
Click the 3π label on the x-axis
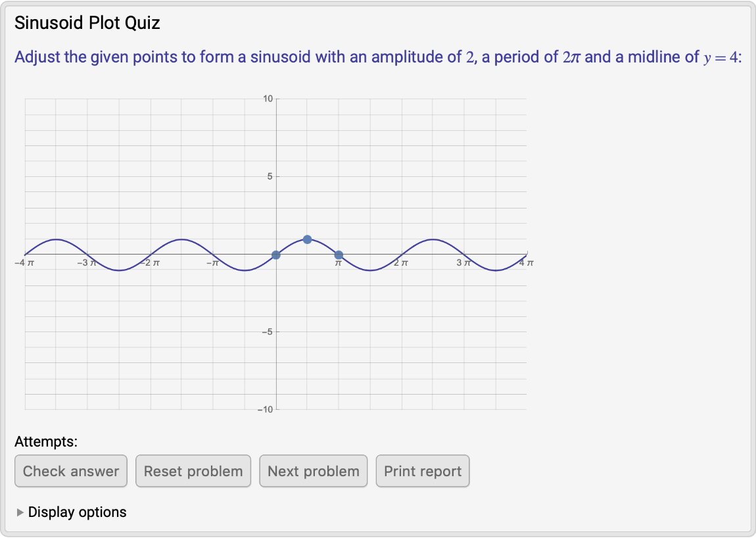[463, 262]
